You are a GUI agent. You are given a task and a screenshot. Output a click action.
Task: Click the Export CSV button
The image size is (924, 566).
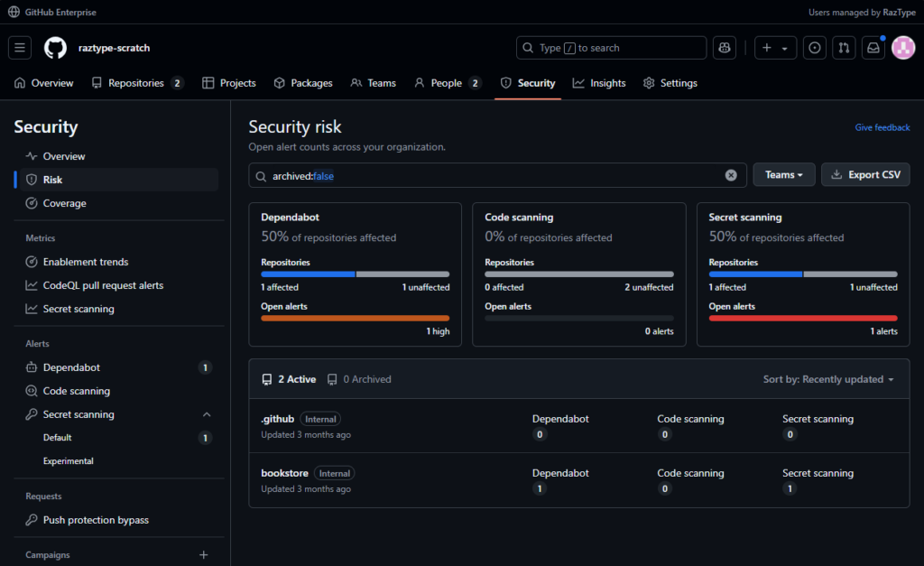tap(865, 174)
